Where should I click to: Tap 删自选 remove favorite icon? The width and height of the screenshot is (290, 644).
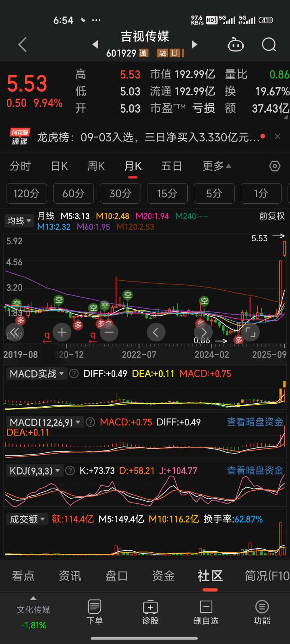206,612
